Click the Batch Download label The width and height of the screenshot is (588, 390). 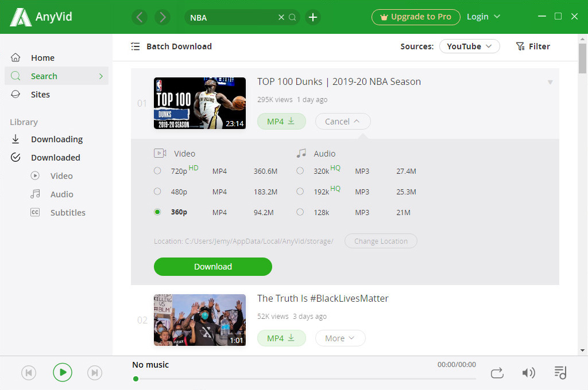click(x=179, y=46)
